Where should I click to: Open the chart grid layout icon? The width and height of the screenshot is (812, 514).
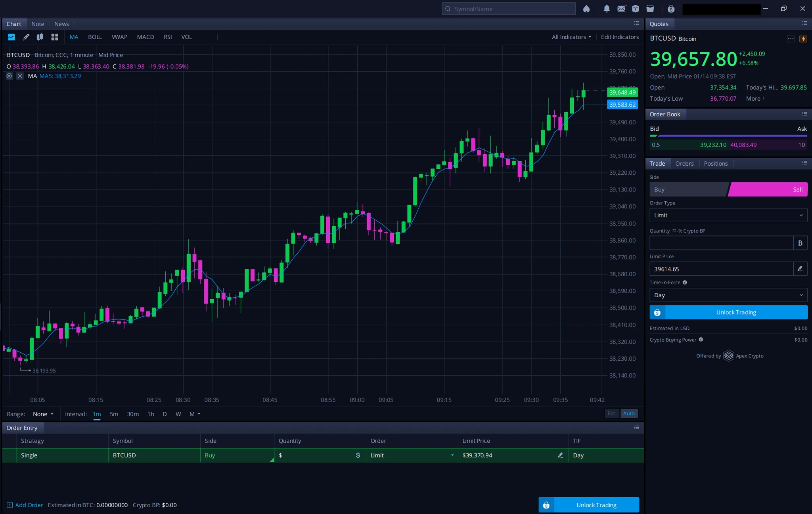pos(55,37)
